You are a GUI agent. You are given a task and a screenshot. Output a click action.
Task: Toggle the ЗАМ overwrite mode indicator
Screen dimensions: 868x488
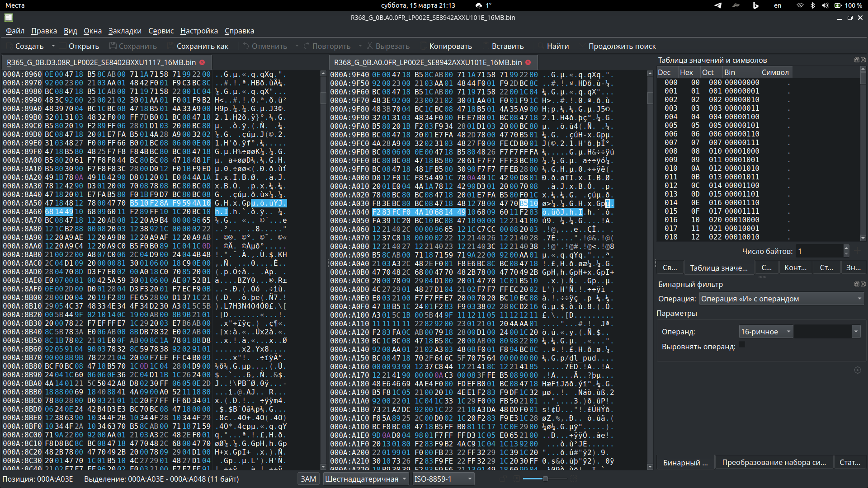(308, 479)
